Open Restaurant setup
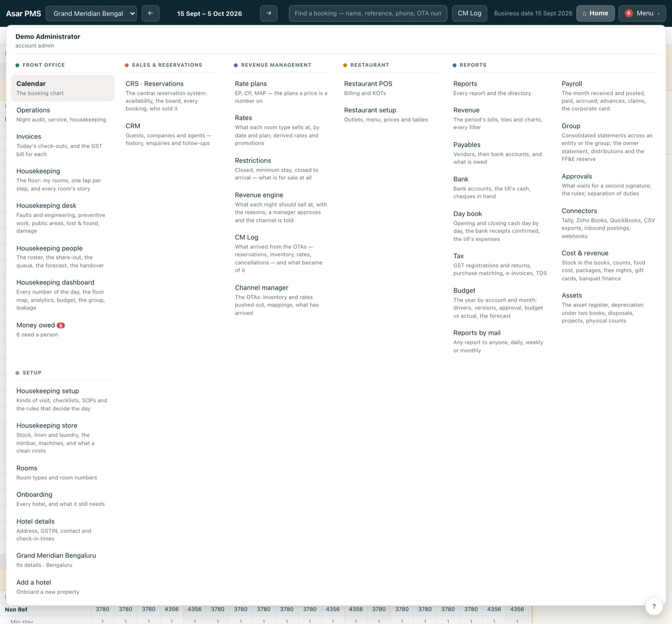672x624 pixels. point(391,115)
